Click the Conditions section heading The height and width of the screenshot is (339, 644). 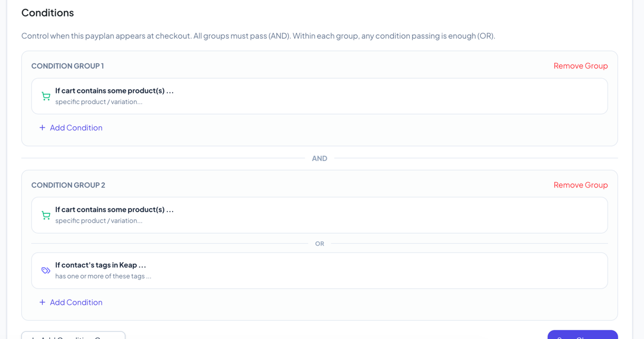pyautogui.click(x=48, y=12)
